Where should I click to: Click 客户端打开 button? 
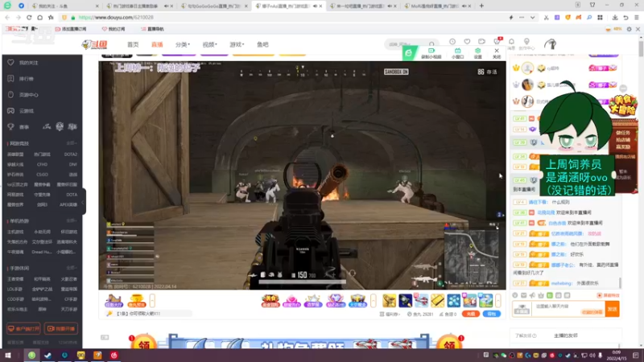23,328
